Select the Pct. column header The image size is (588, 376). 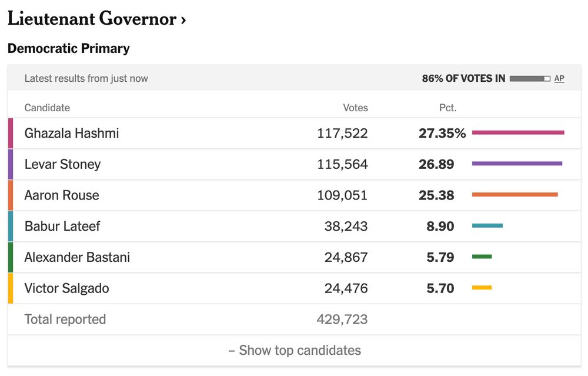(447, 108)
